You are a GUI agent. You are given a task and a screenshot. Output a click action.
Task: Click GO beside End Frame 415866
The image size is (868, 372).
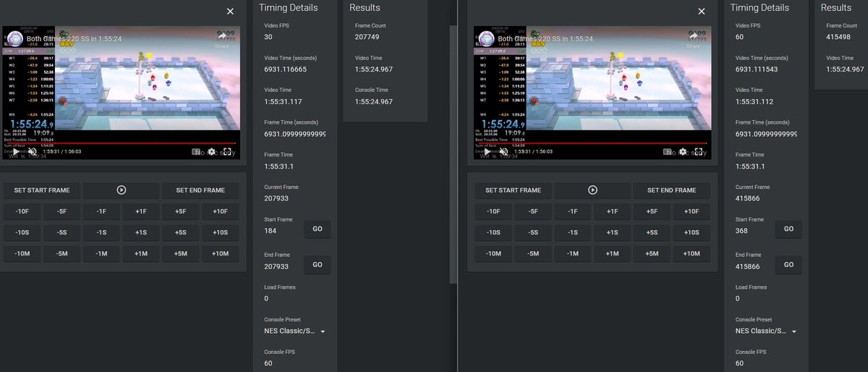pyautogui.click(x=788, y=265)
